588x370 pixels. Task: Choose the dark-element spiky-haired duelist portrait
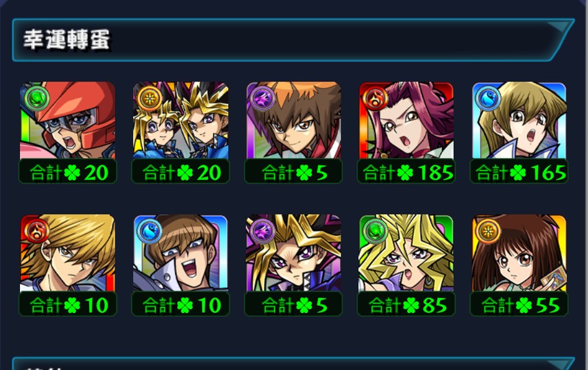pos(293,253)
